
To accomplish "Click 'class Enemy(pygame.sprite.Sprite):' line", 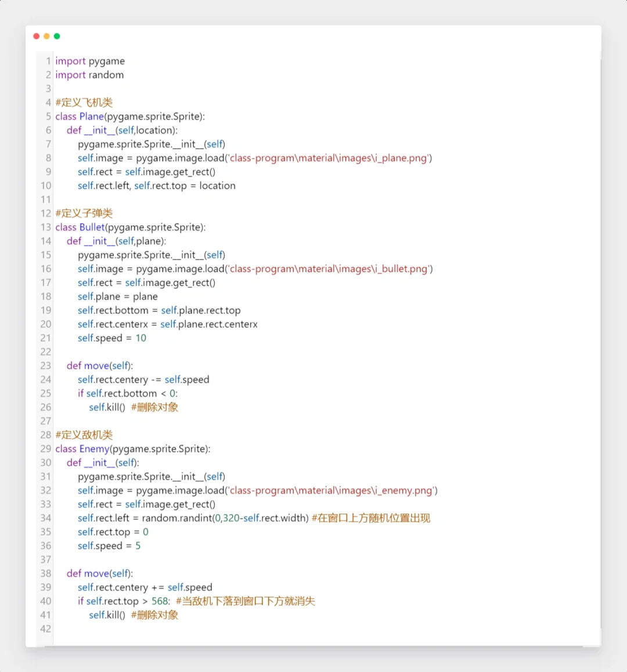I will coord(133,449).
